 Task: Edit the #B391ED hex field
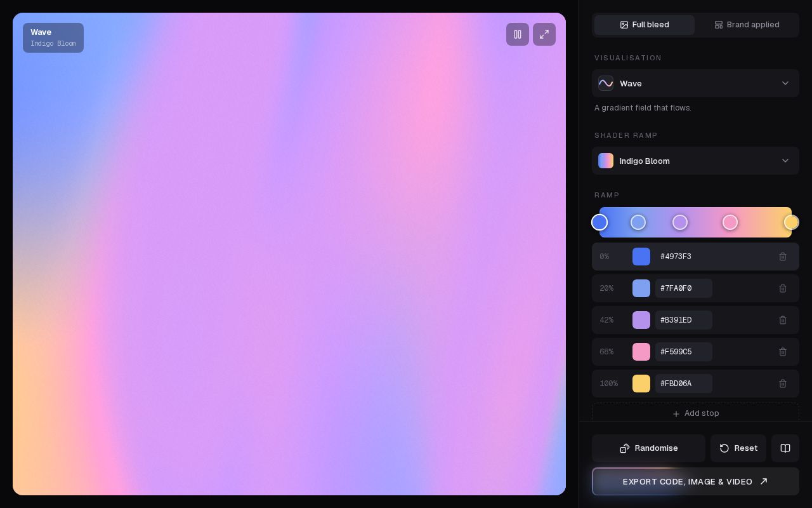(x=684, y=320)
